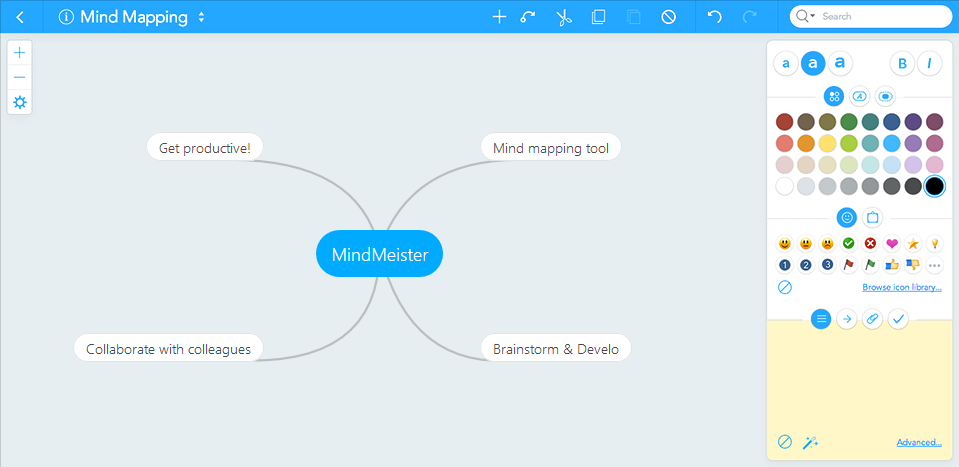959x467 pixels.
Task: Open Browse icon library link
Action: tap(902, 287)
